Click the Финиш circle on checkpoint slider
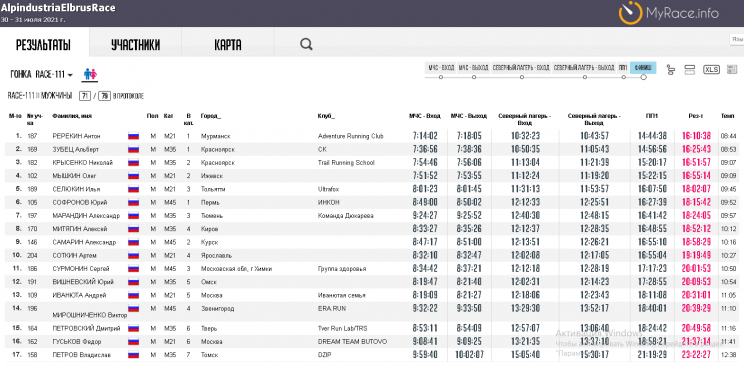The width and height of the screenshot is (744, 368). click(643, 77)
